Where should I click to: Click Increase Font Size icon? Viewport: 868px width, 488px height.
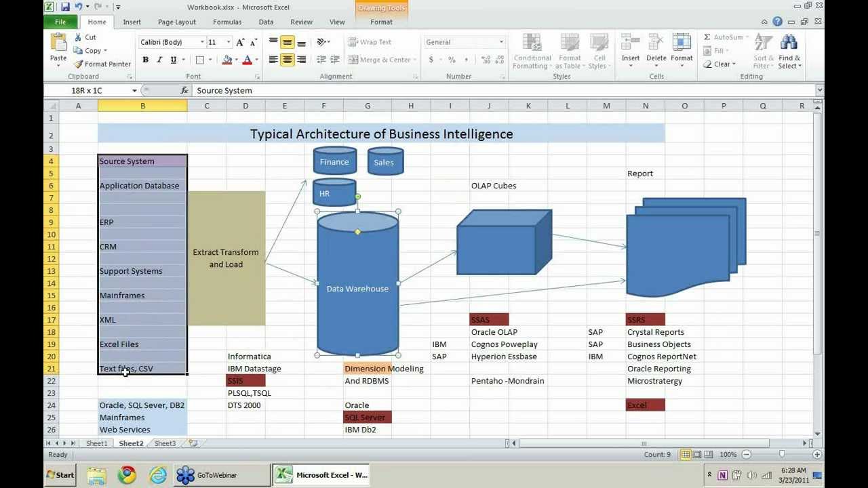[240, 42]
